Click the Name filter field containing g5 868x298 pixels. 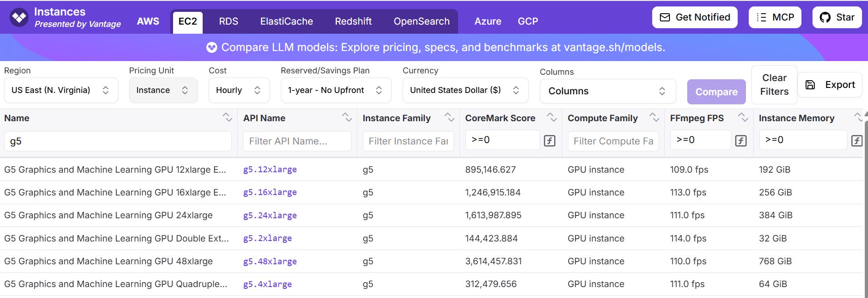tap(118, 141)
